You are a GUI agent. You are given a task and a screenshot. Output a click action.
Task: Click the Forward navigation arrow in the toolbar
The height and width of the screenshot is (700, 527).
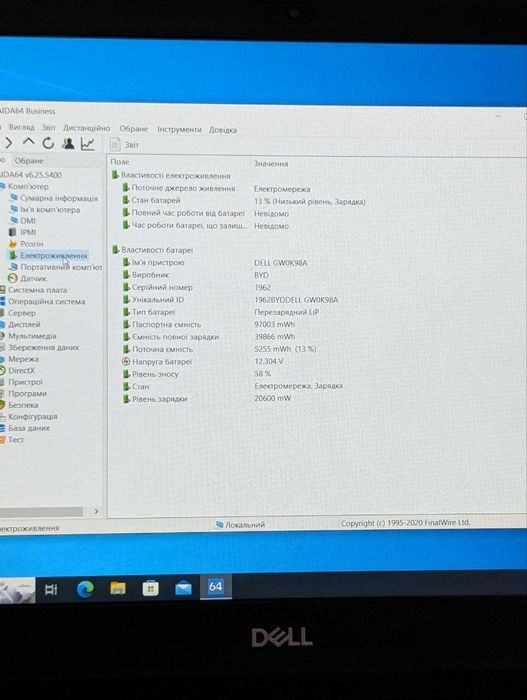point(8,143)
